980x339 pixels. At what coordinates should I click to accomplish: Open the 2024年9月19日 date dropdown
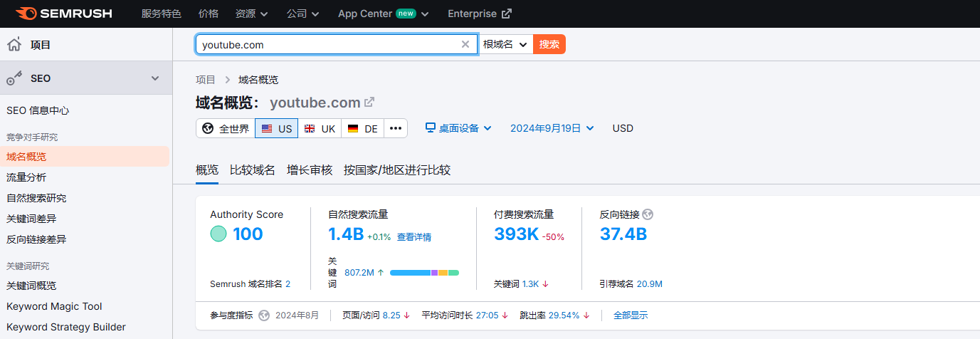point(552,128)
